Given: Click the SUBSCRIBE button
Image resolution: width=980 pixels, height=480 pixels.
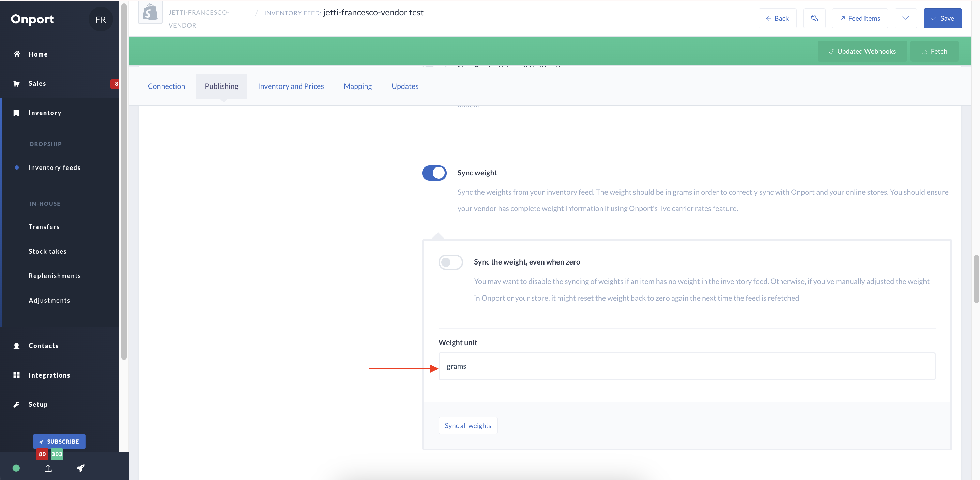Looking at the screenshot, I should point(59,442).
